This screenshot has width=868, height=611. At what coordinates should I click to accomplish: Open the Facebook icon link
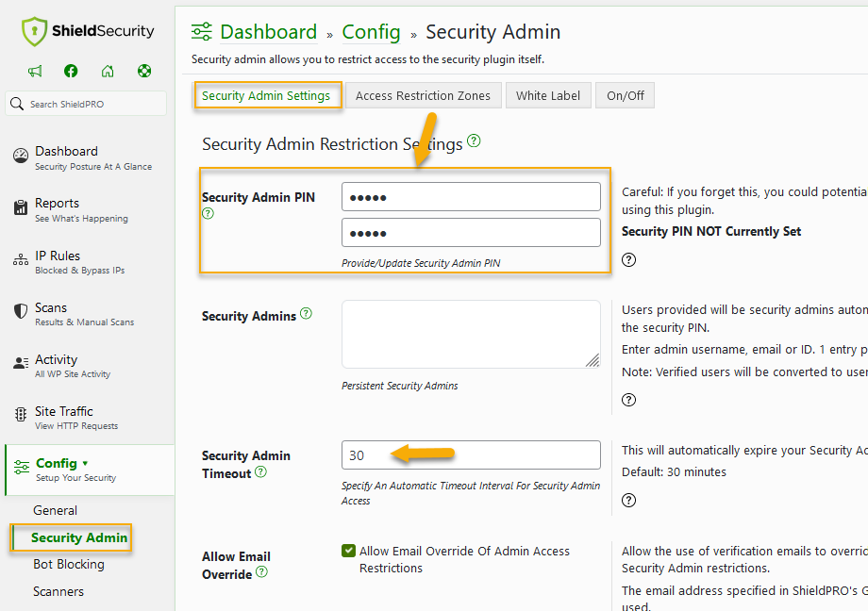tap(71, 71)
